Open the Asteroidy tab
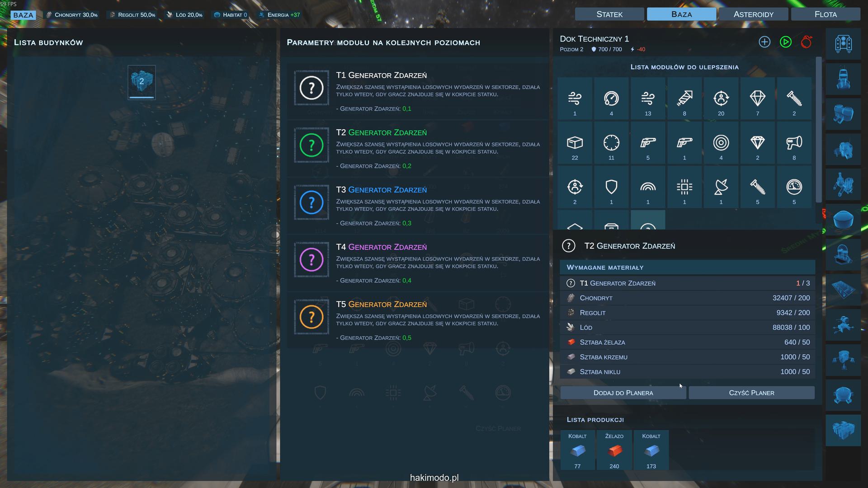 [x=753, y=14]
